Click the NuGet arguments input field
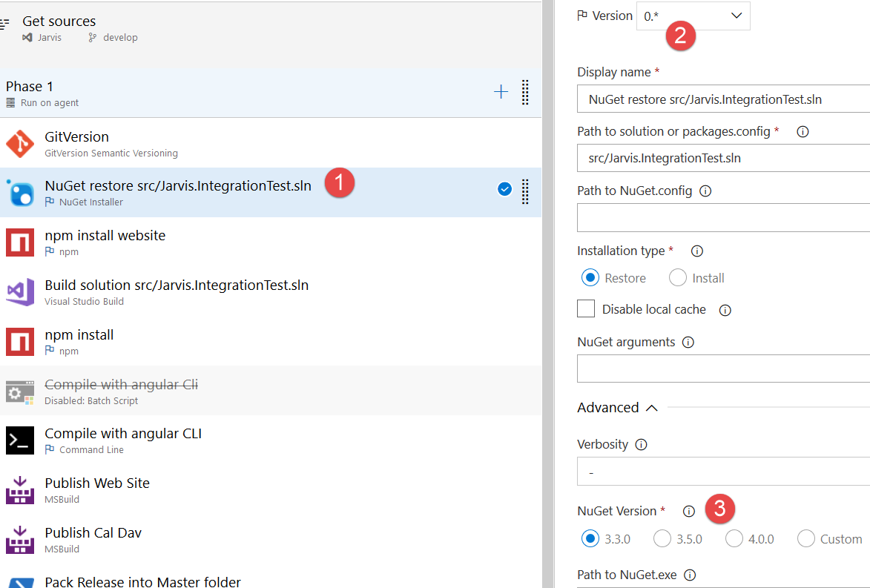 [723, 368]
